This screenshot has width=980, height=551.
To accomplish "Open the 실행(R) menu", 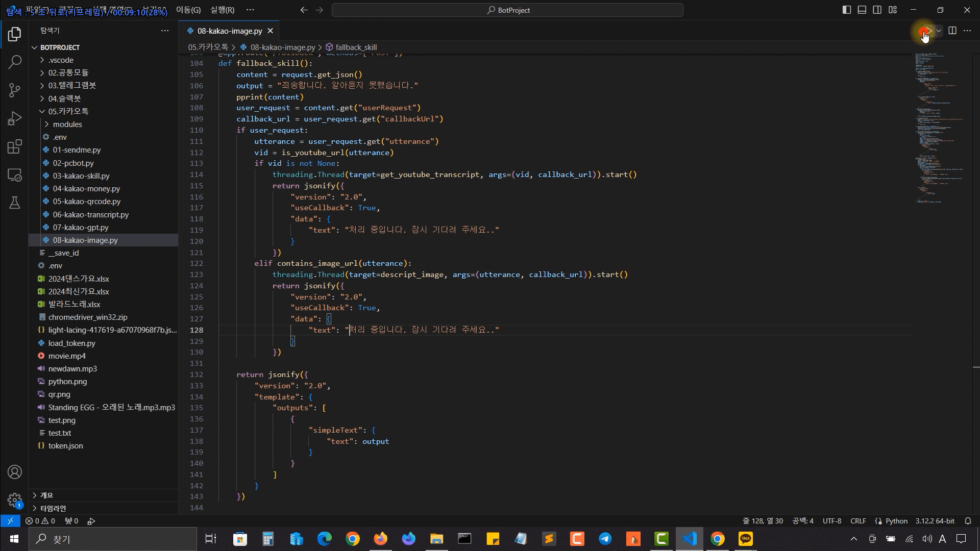I will [222, 10].
